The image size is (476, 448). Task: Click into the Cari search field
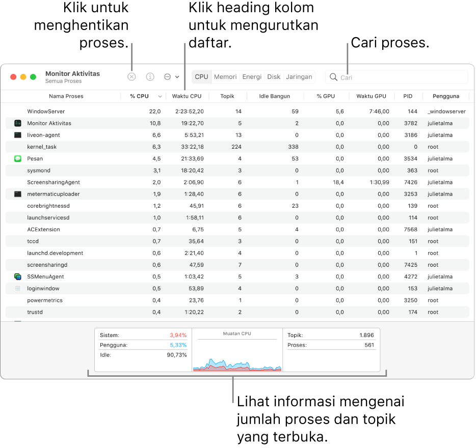tap(396, 77)
